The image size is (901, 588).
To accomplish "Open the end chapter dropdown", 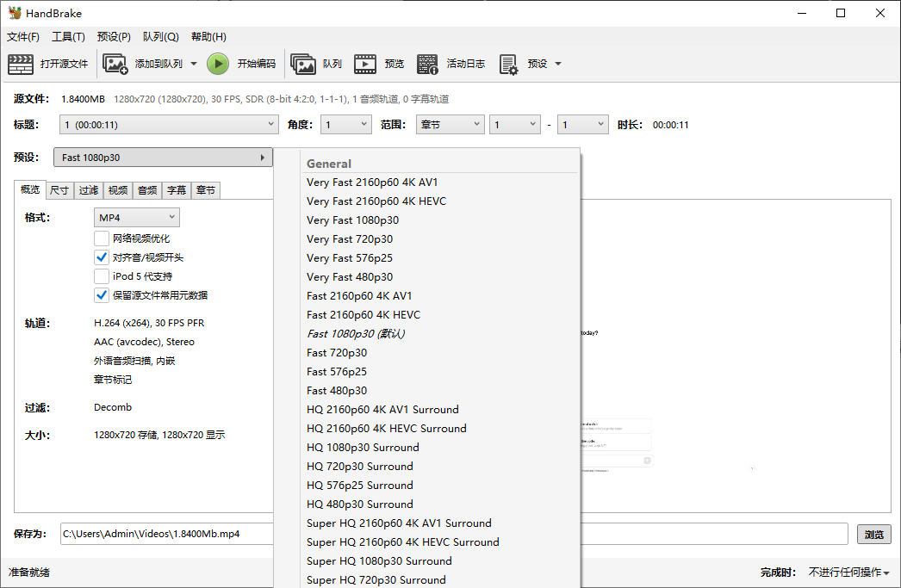I will (x=582, y=125).
